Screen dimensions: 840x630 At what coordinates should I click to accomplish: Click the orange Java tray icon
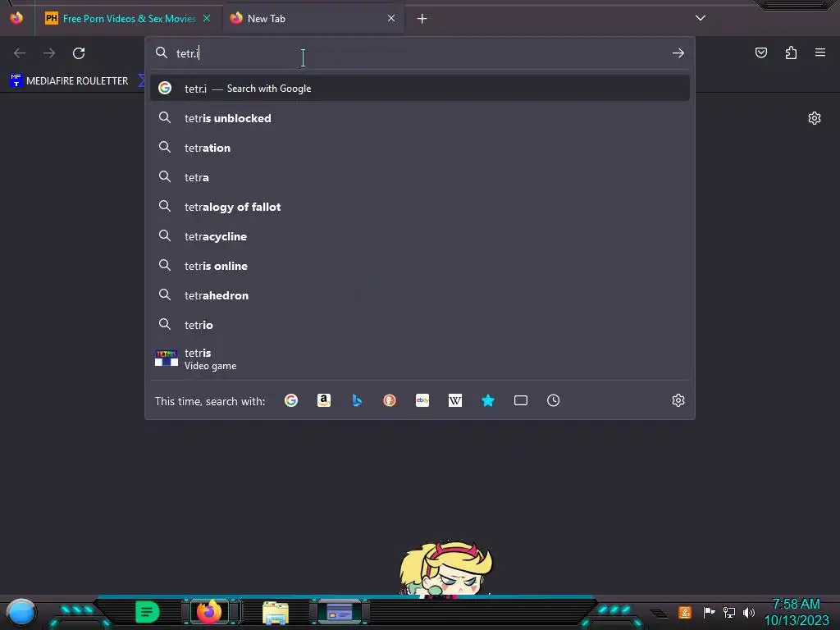tap(685, 612)
